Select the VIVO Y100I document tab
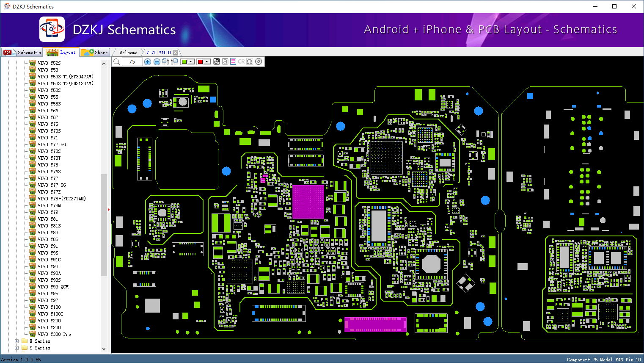644x363 pixels. (x=159, y=53)
